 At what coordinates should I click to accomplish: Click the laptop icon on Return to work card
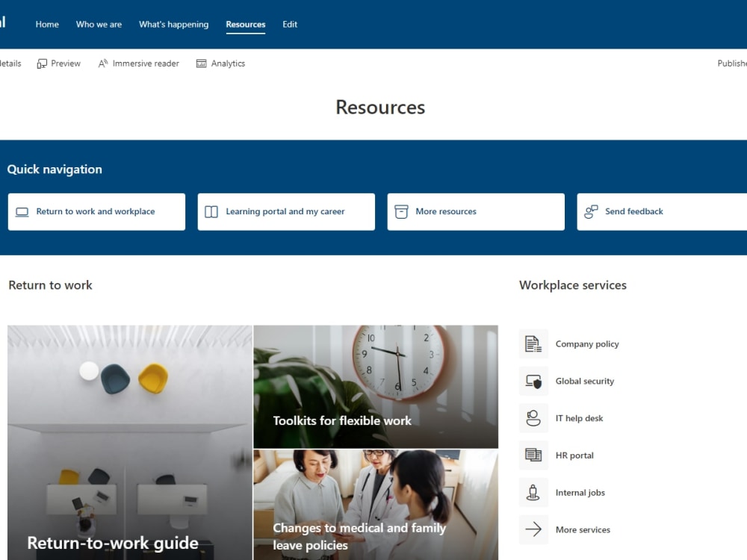22,212
